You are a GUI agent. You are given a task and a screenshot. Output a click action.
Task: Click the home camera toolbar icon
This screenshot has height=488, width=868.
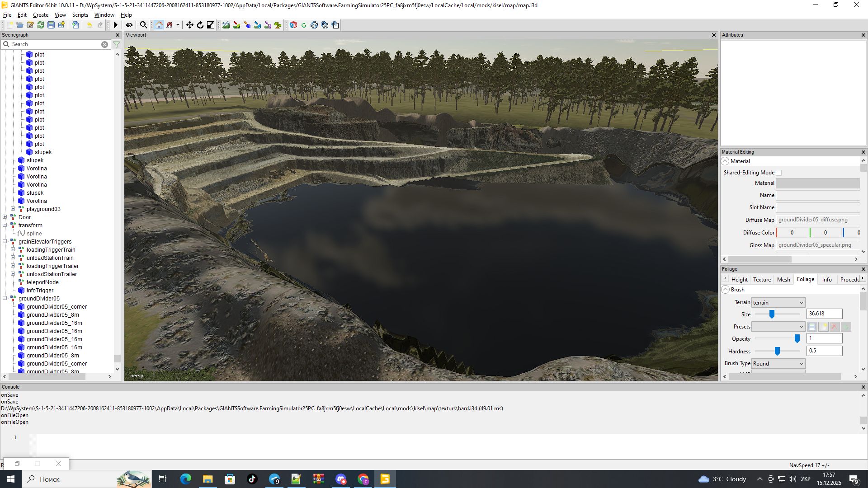click(159, 25)
